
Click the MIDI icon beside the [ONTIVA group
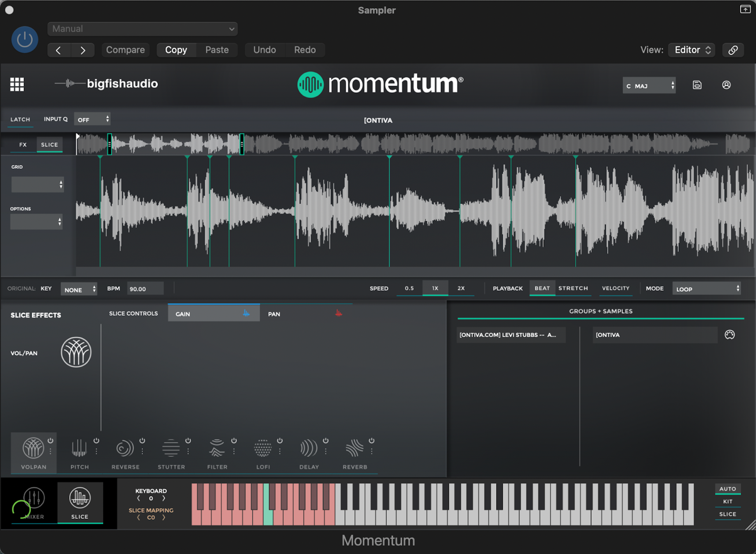point(729,334)
